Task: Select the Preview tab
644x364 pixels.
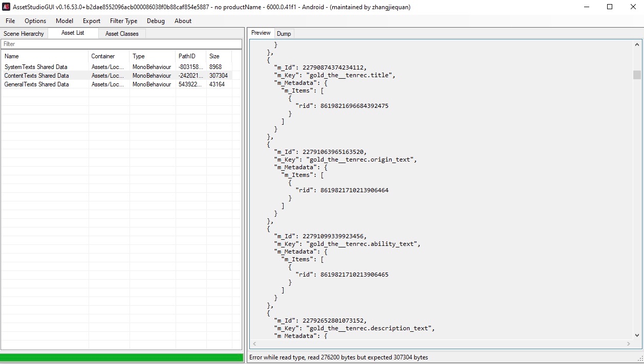Action: point(261,33)
